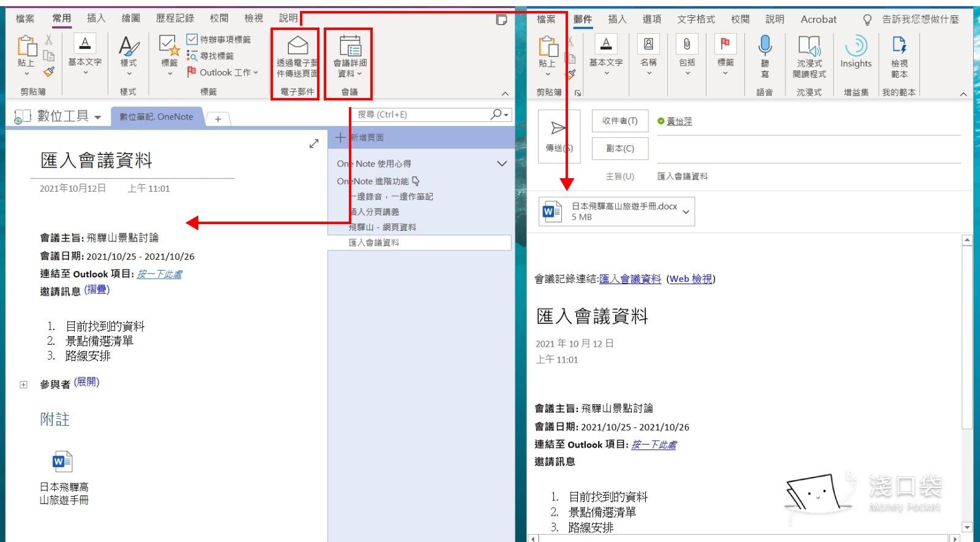The width and height of the screenshot is (980, 542).
Task: Open Outlook clipboard dialog launcher
Action: 578,93
